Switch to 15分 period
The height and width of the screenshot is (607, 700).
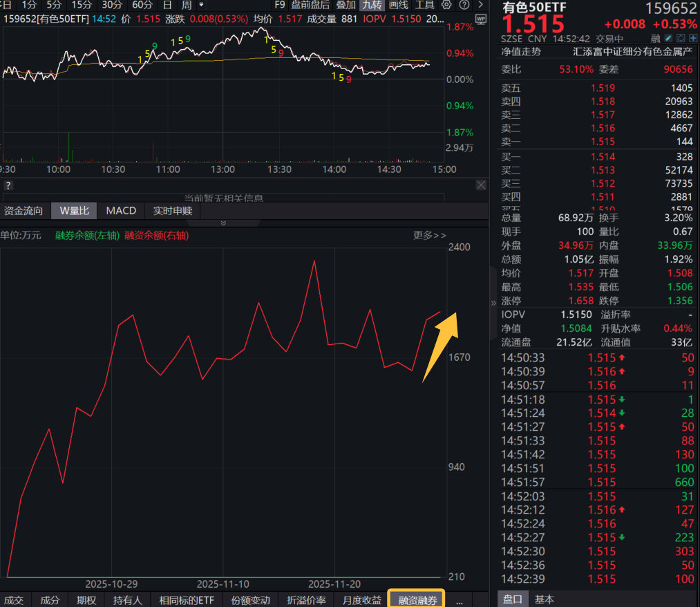tap(82, 5)
